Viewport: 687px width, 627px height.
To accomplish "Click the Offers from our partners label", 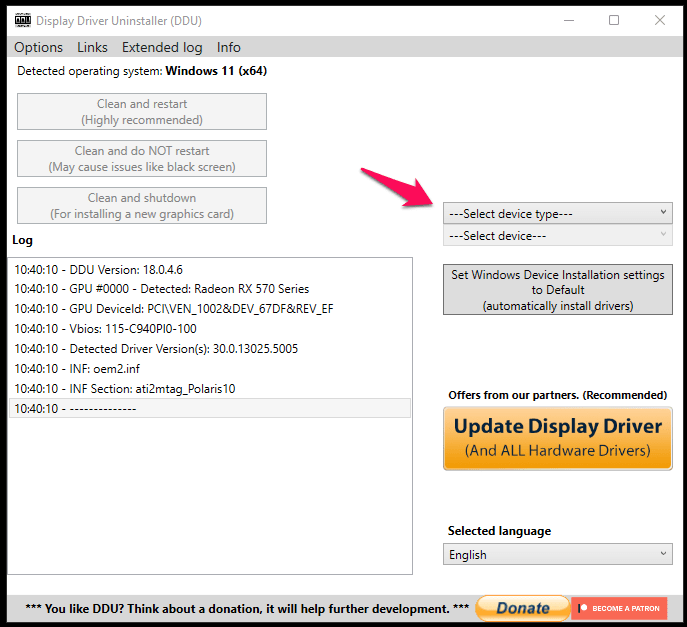I will tap(557, 395).
